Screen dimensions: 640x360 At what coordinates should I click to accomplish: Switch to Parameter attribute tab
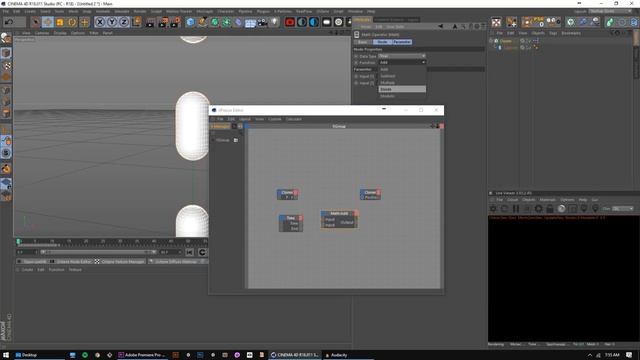402,42
